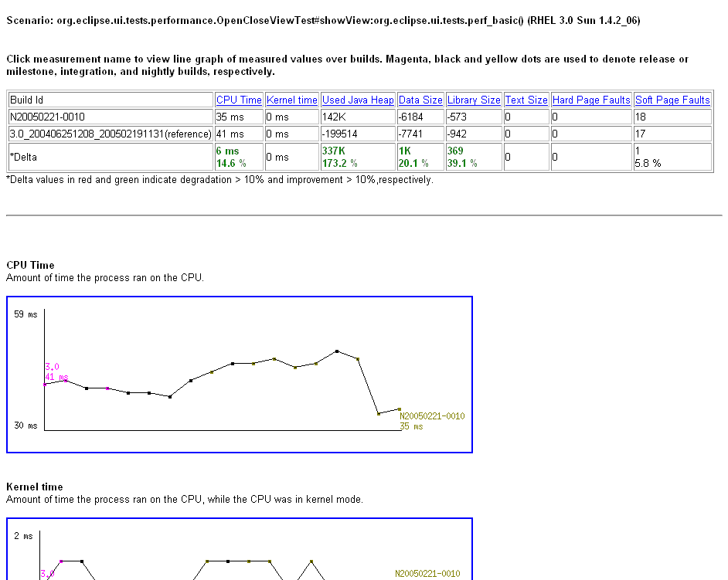Click the 2 ms label in Kernel time graph
728x580 pixels.
tap(23, 536)
